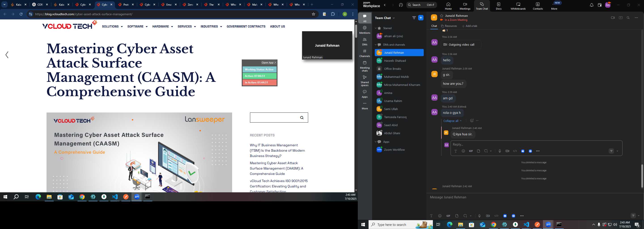Image resolution: width=644 pixels, height=229 pixels.
Task: Open Haseeb Shahzad chat
Action: (x=399, y=61)
